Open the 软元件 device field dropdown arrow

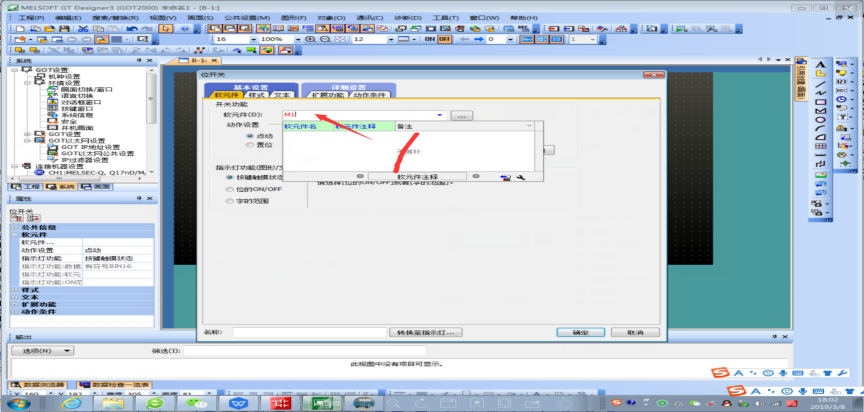point(440,115)
